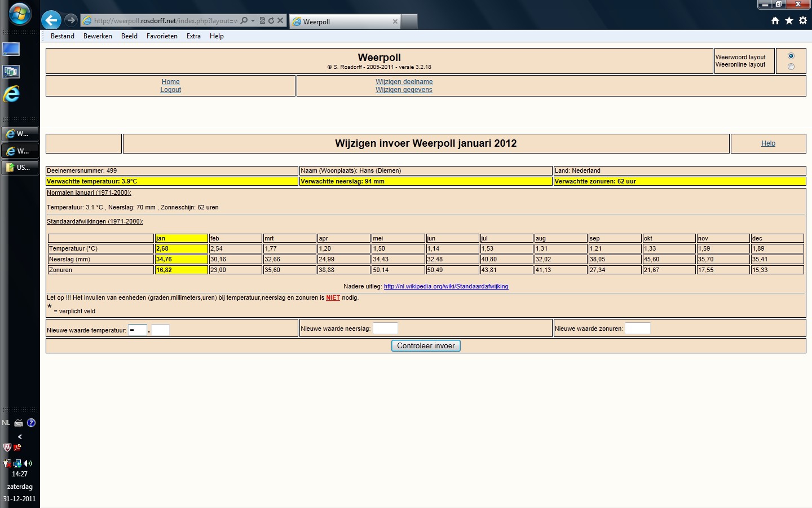
Task: Open the Favorieten menu
Action: 162,36
